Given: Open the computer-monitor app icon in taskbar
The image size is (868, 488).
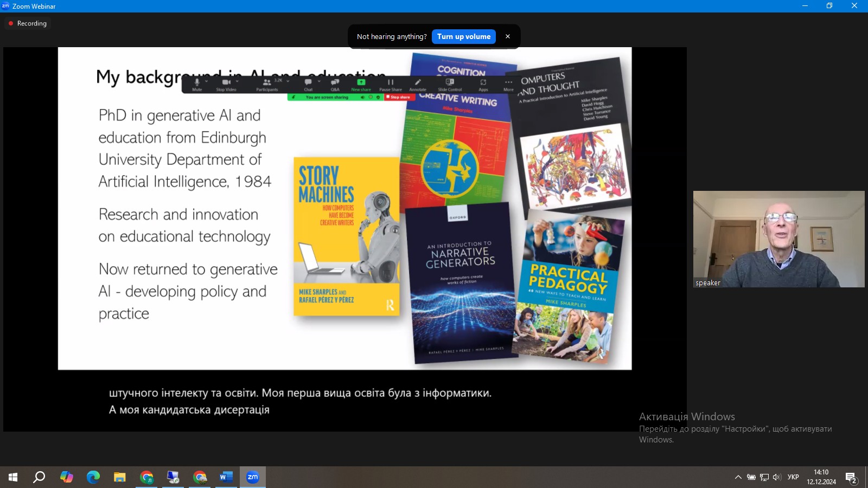Looking at the screenshot, I should coord(173,477).
